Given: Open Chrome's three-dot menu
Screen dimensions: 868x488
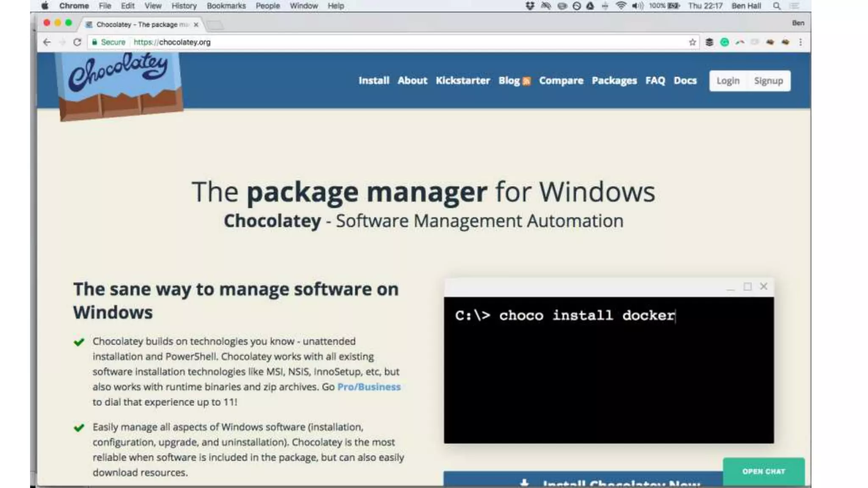Looking at the screenshot, I should click(x=800, y=42).
